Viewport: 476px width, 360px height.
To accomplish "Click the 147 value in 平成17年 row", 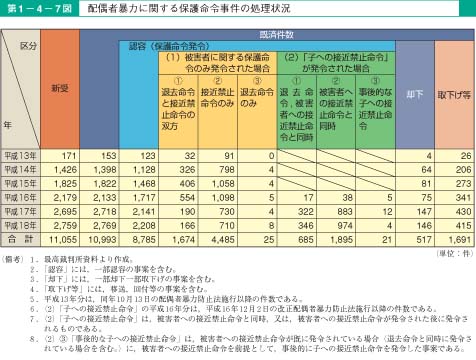I will click(424, 212).
